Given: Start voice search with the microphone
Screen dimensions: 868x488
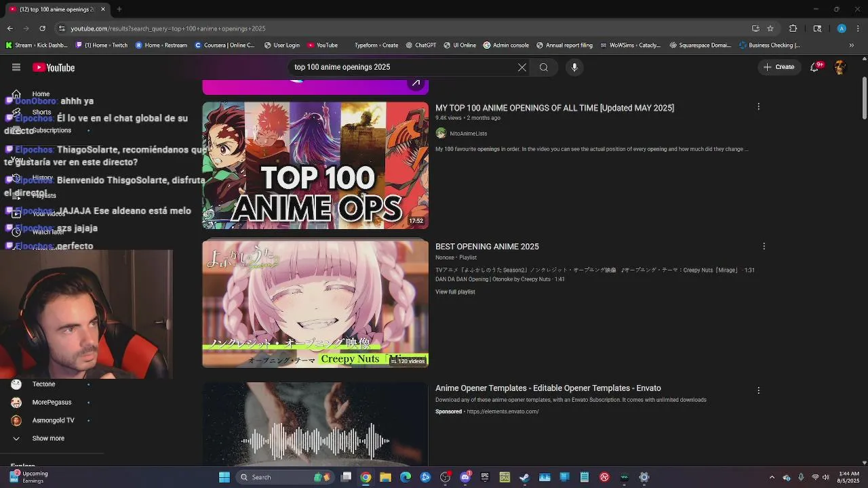Looking at the screenshot, I should coord(574,67).
